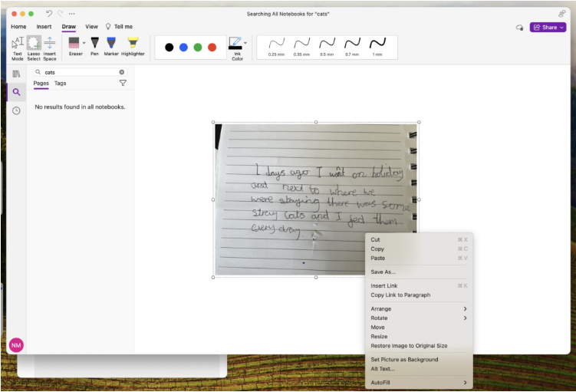The height and width of the screenshot is (392, 576).
Task: Activate the Lasso Select tool
Action: pos(34,46)
